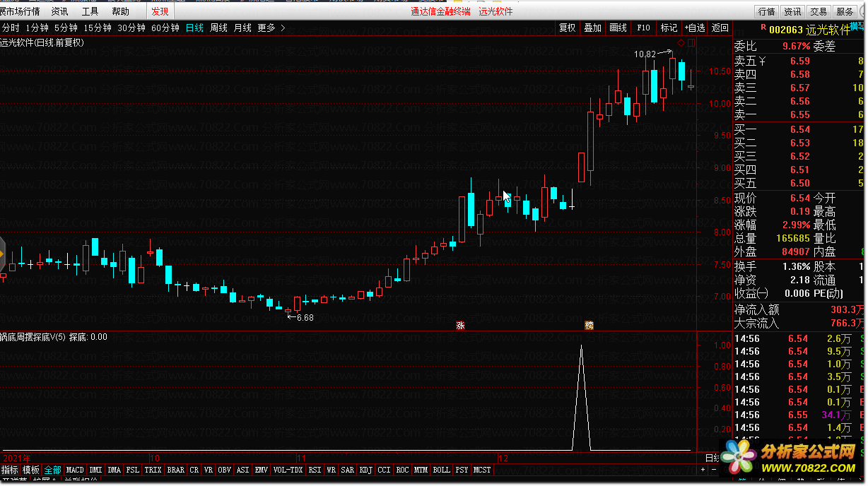Apply the RSI indicator
This screenshot has width=868, height=486.
click(315, 470)
